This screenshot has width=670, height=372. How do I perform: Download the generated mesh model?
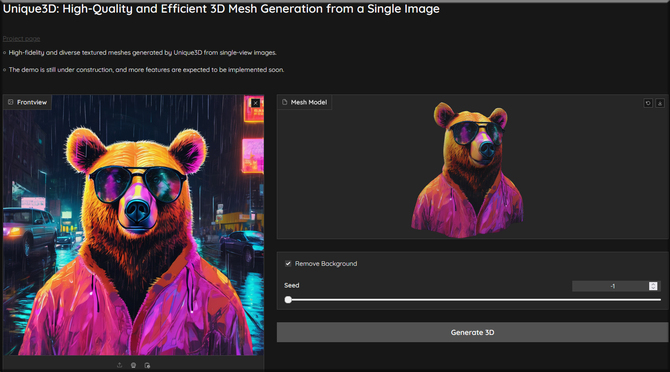click(660, 103)
